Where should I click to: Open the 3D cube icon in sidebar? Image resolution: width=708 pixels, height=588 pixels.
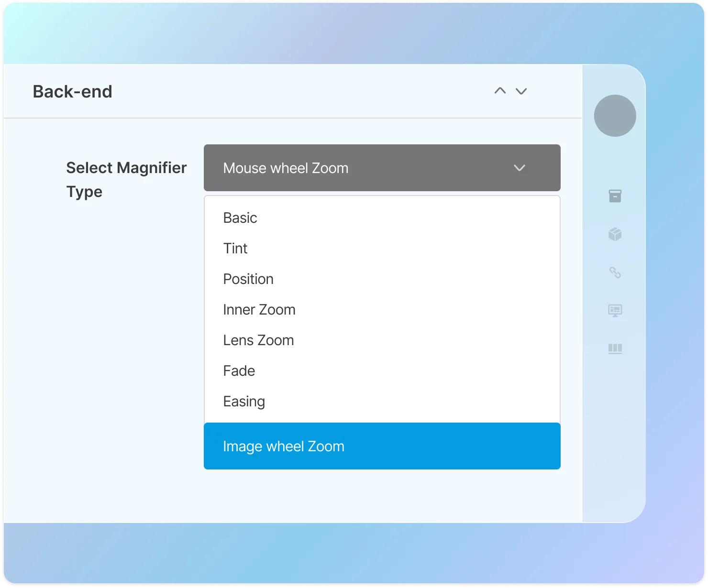[x=615, y=234]
